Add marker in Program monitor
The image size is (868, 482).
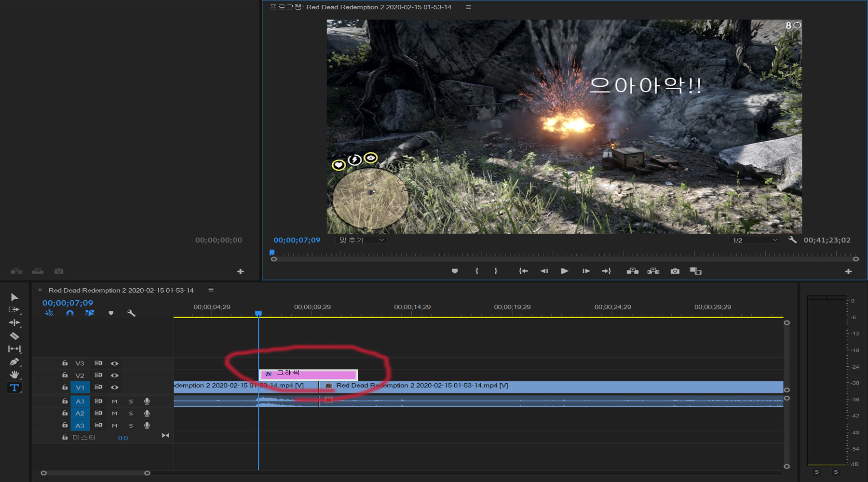[x=455, y=271]
